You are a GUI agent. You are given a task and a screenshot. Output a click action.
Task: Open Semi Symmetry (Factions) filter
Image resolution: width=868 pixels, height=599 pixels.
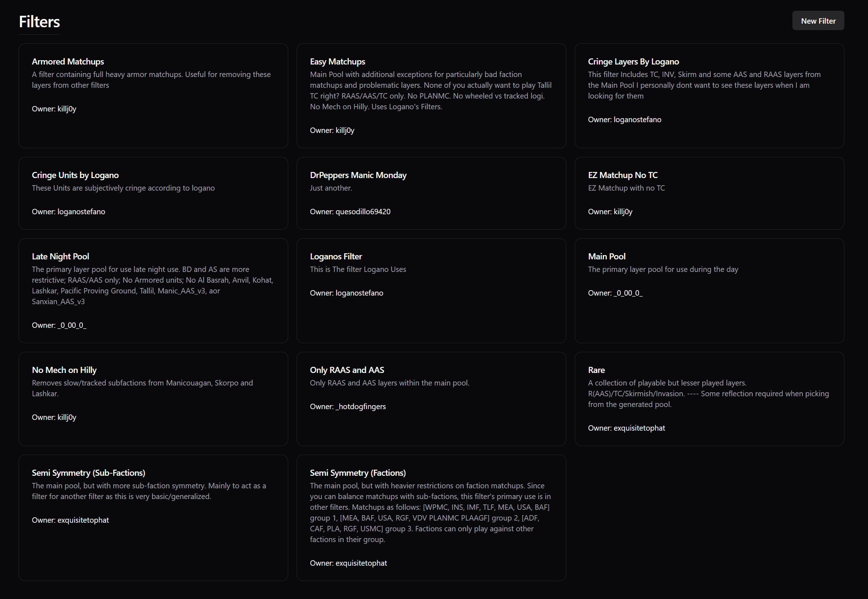(431, 518)
